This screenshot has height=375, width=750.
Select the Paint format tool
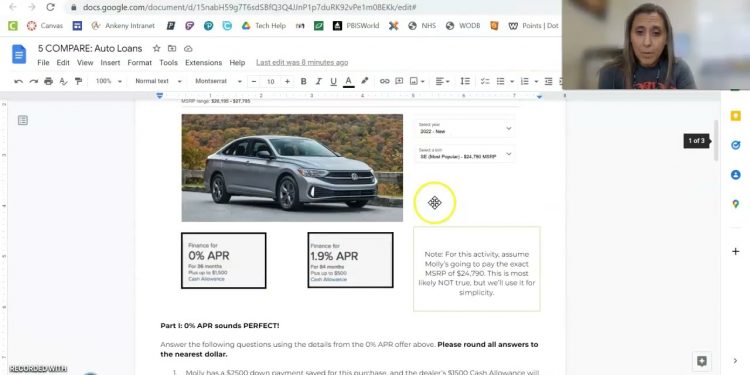[78, 81]
